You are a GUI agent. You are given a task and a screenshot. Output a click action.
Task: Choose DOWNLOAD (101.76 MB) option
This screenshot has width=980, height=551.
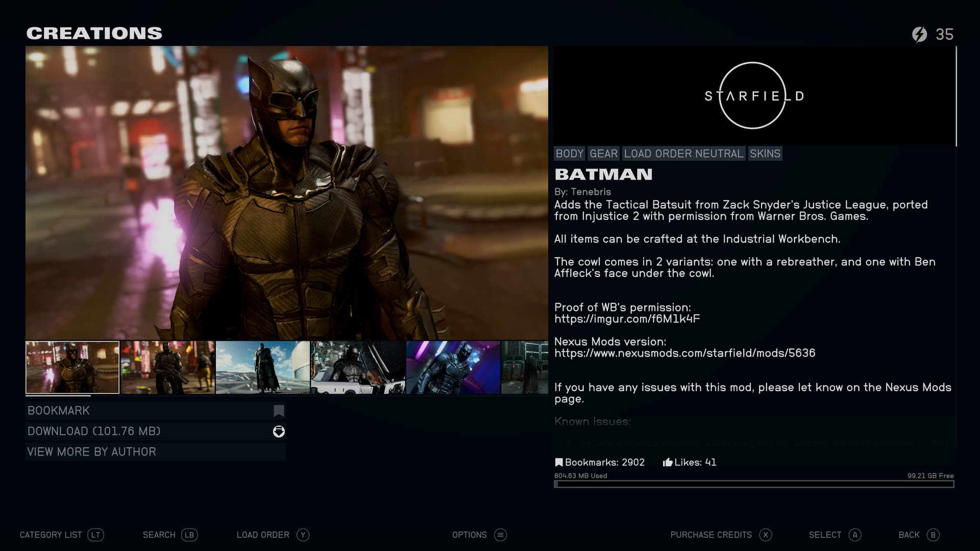[x=156, y=431]
